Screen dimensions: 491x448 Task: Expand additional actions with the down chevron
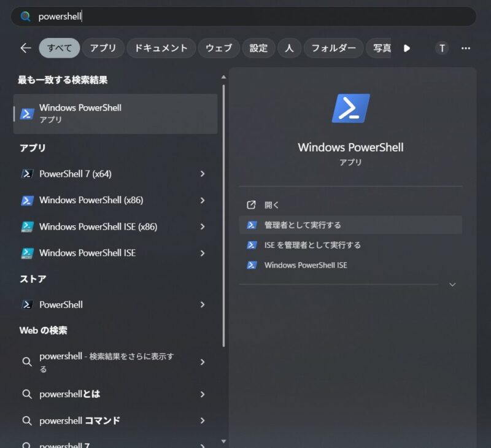[x=452, y=284]
